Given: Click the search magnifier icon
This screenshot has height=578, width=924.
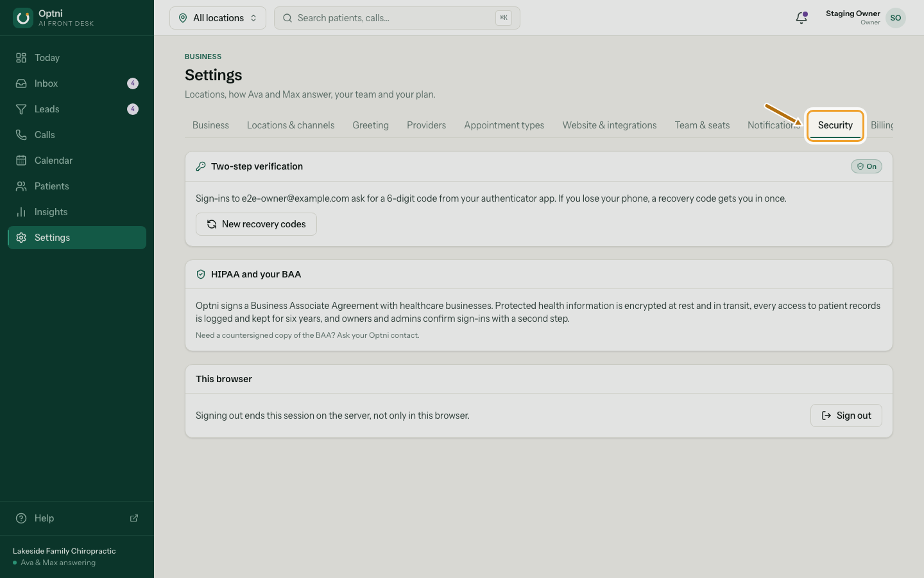Looking at the screenshot, I should tap(287, 18).
